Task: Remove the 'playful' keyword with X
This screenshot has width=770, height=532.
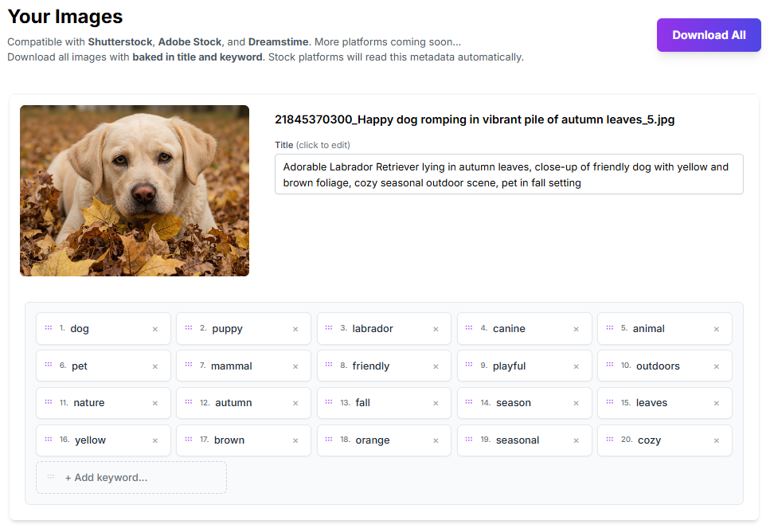Action: click(577, 366)
